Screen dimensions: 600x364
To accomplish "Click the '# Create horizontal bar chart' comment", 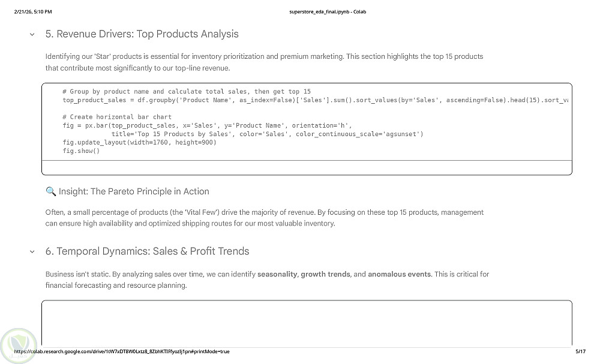I will pyautogui.click(x=116, y=117).
